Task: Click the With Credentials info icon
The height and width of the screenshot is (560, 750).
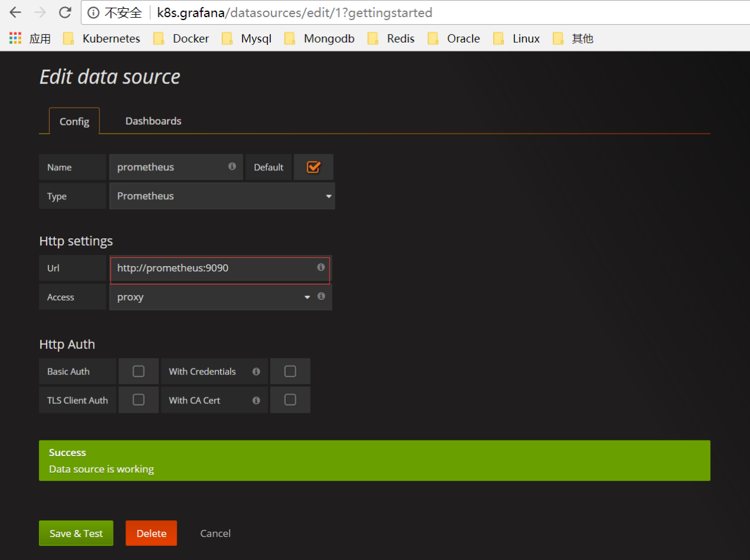Action: tap(256, 371)
